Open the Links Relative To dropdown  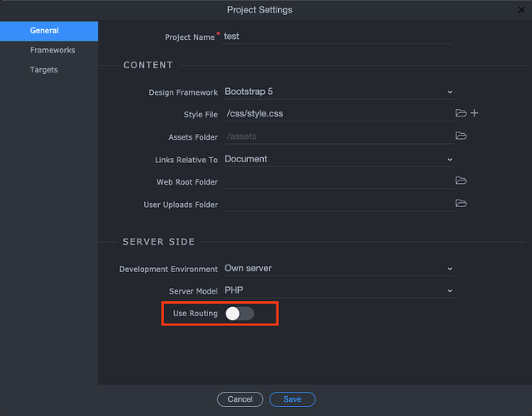point(339,159)
